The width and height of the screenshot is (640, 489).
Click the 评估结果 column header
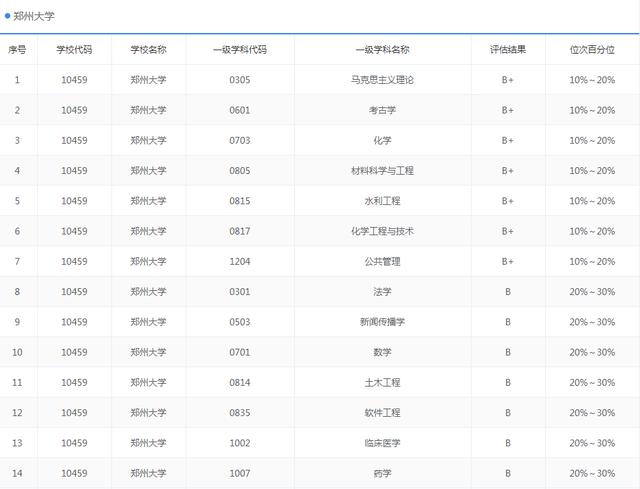point(508,50)
